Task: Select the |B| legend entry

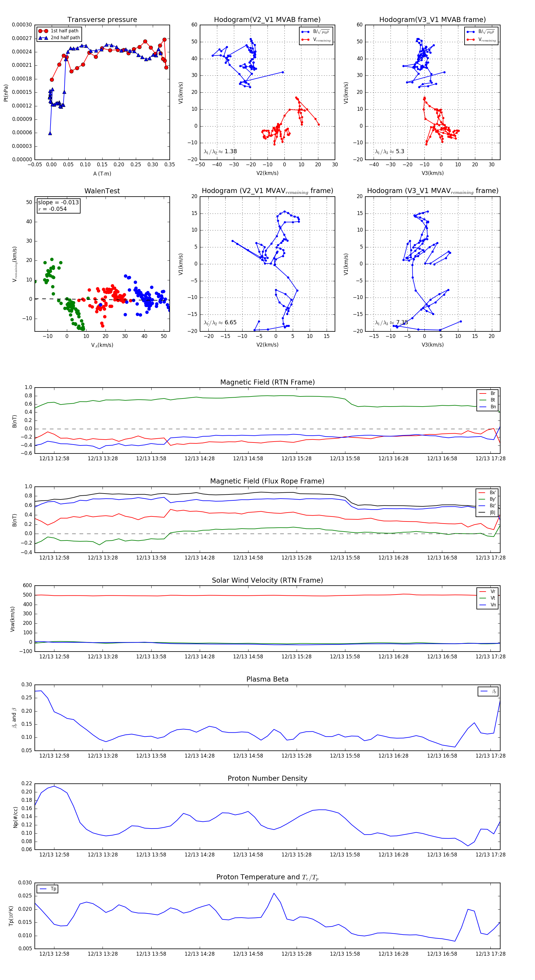Action: point(488,513)
